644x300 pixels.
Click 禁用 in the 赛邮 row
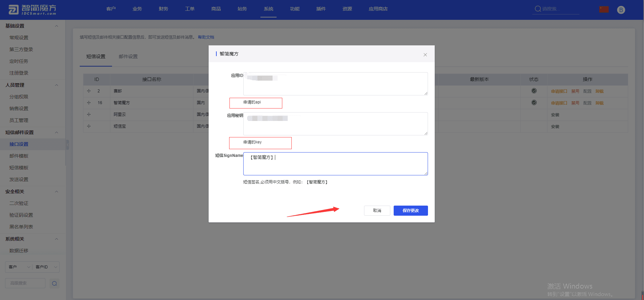click(575, 91)
